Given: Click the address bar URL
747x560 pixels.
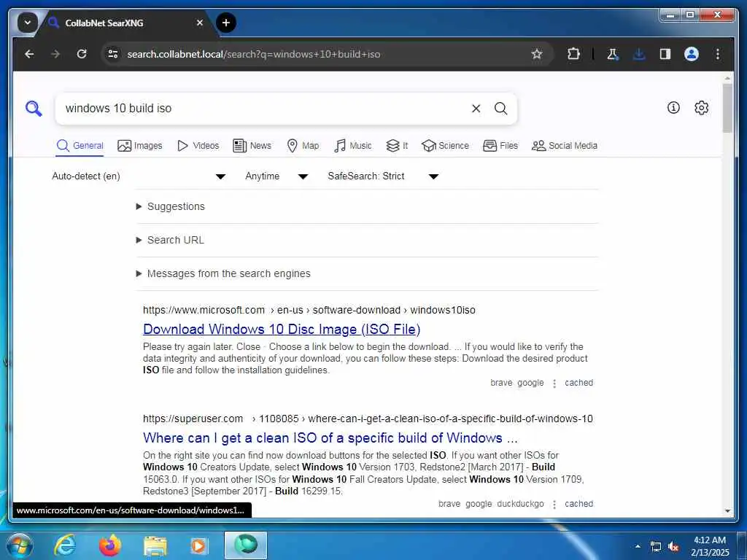Looking at the screenshot, I should (253, 54).
